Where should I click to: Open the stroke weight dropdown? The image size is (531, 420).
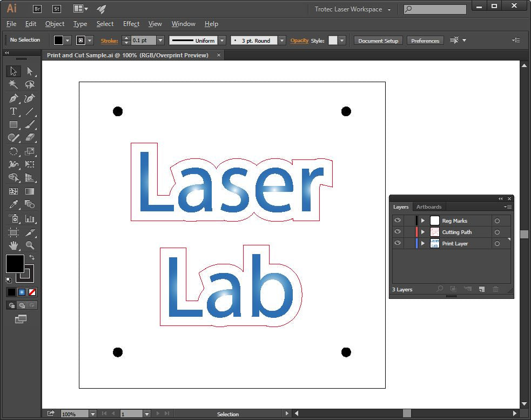pos(160,41)
